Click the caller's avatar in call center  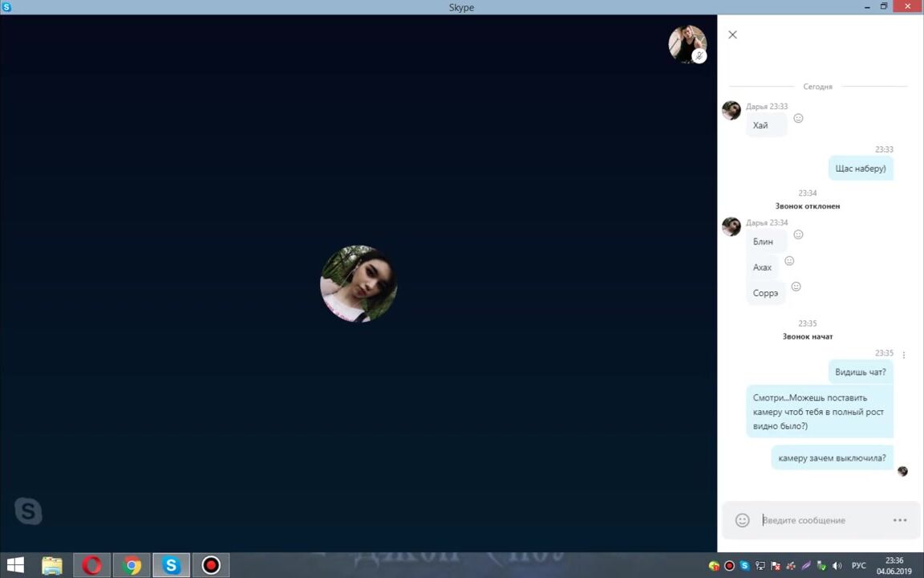point(359,283)
